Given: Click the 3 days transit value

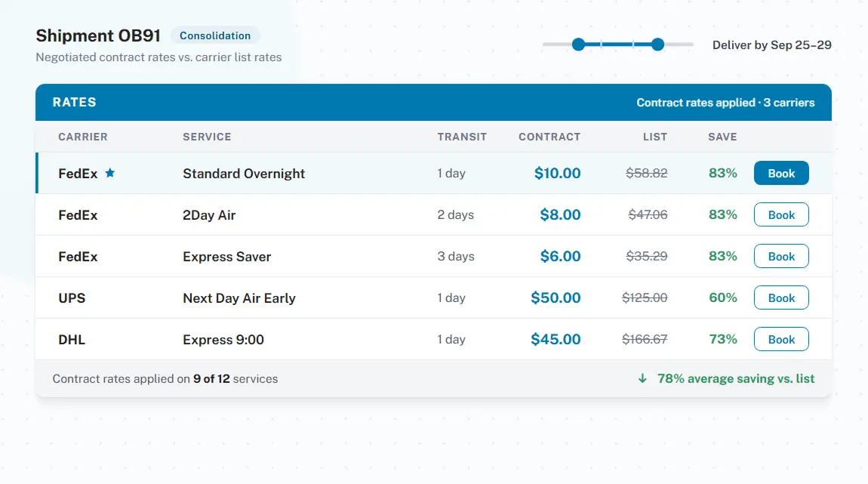Looking at the screenshot, I should [x=456, y=257].
